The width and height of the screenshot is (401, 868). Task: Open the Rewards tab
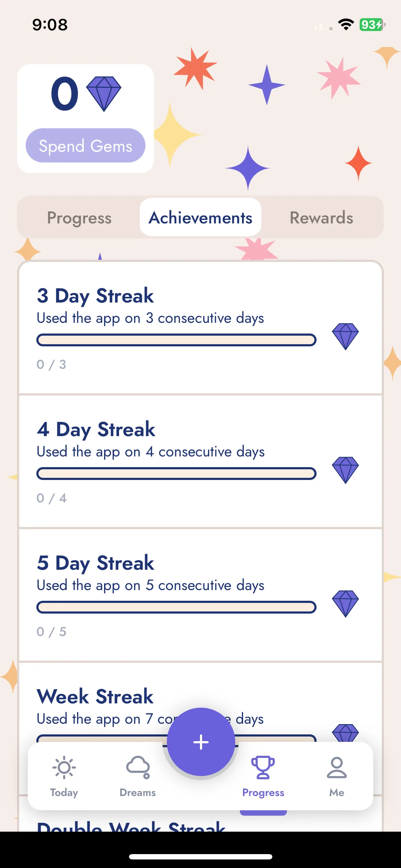point(322,217)
